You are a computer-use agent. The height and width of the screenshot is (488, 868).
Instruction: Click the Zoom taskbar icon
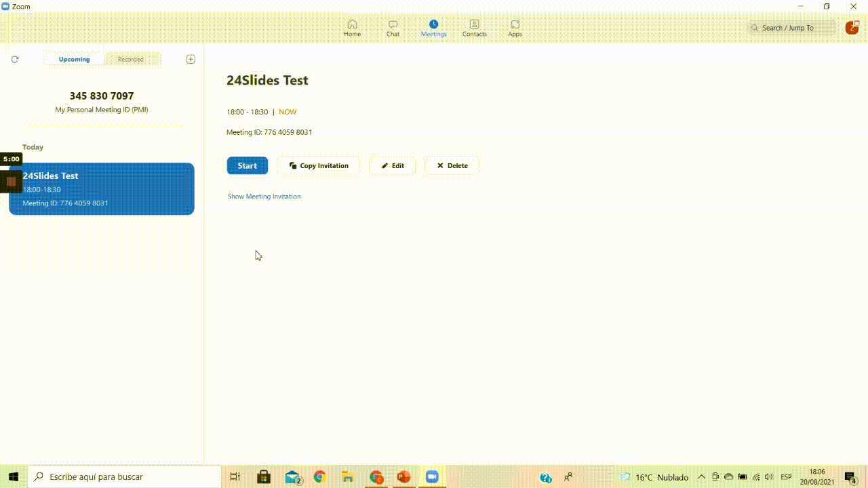(x=432, y=476)
